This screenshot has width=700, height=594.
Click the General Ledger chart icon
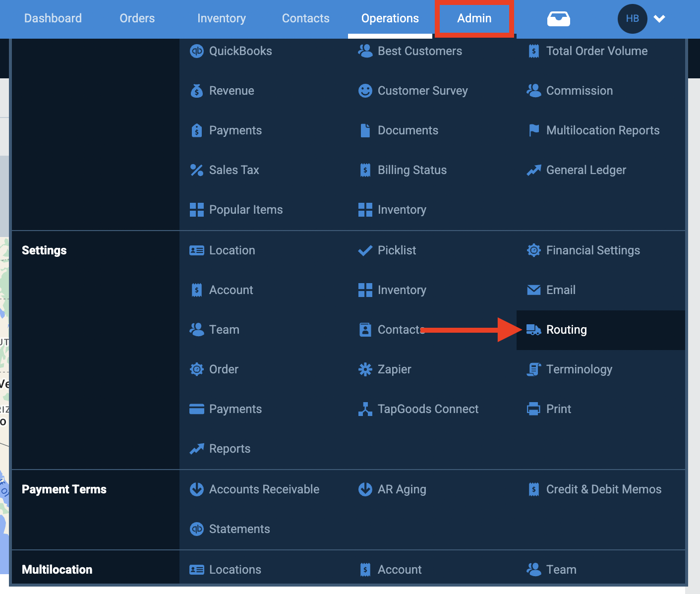tap(534, 170)
